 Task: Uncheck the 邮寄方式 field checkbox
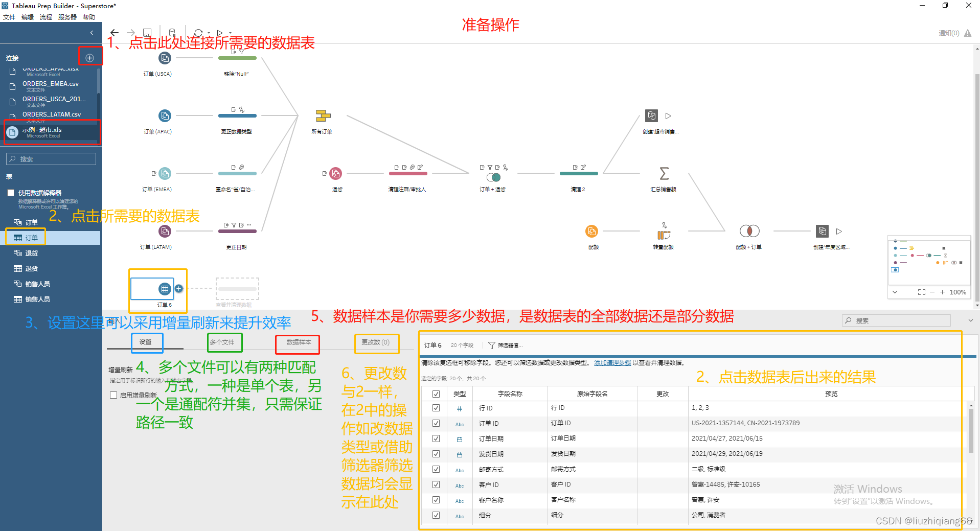pos(436,469)
